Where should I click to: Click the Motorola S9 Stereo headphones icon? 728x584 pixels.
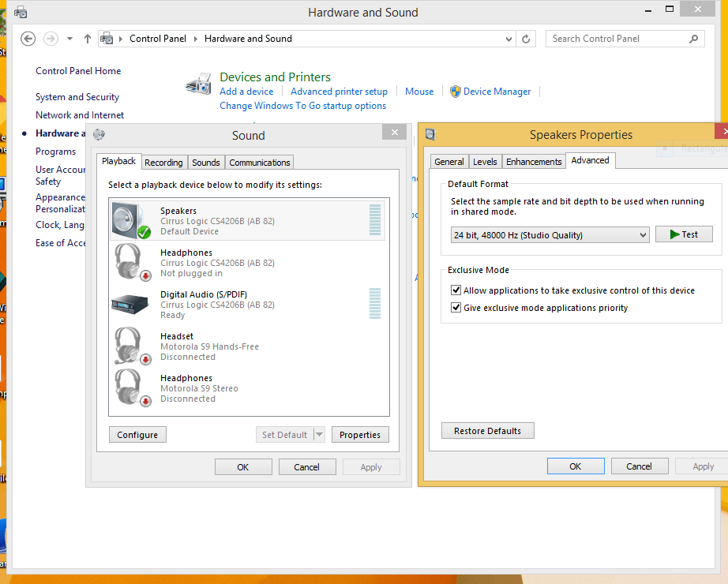127,387
